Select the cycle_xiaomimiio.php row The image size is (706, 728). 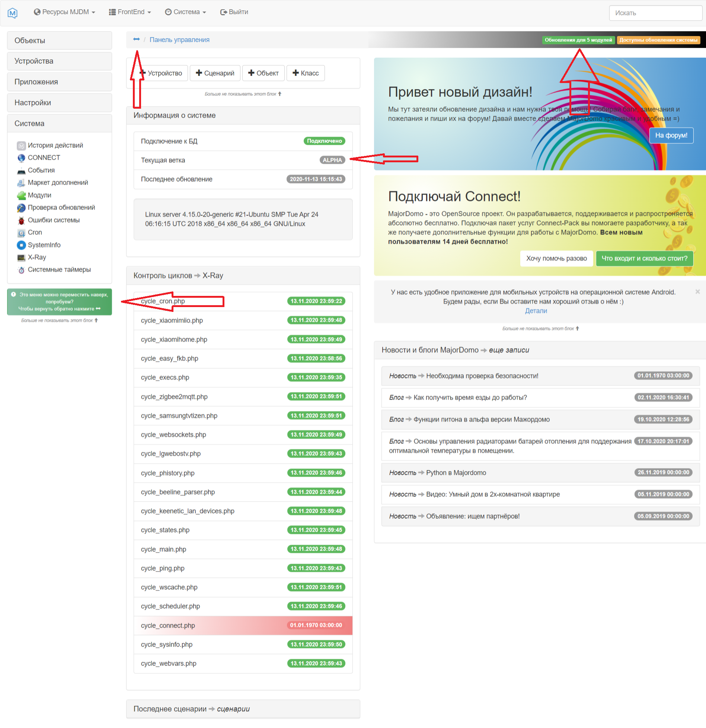[x=243, y=320]
